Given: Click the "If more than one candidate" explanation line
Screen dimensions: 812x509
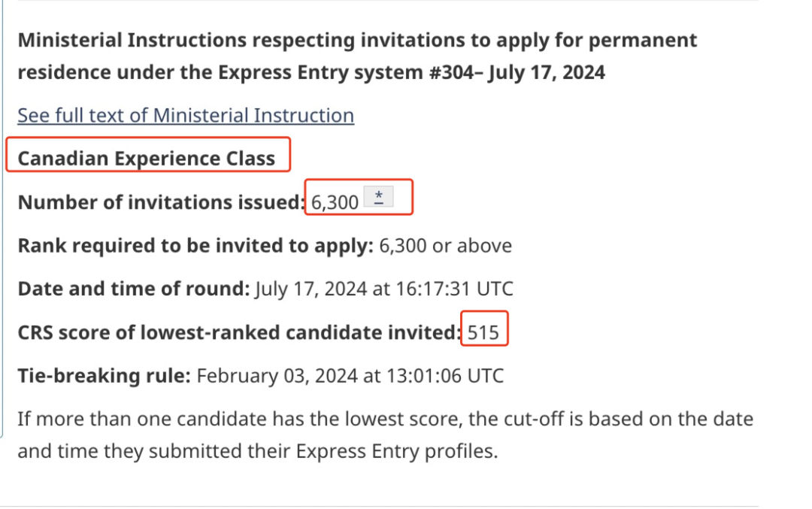Looking at the screenshot, I should pos(385,419).
